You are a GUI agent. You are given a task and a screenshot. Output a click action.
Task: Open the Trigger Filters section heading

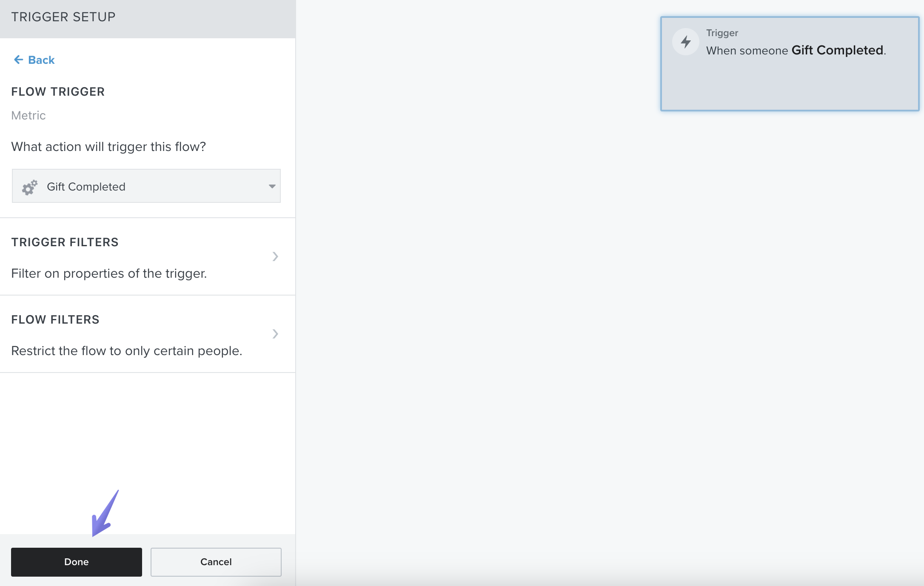point(65,242)
